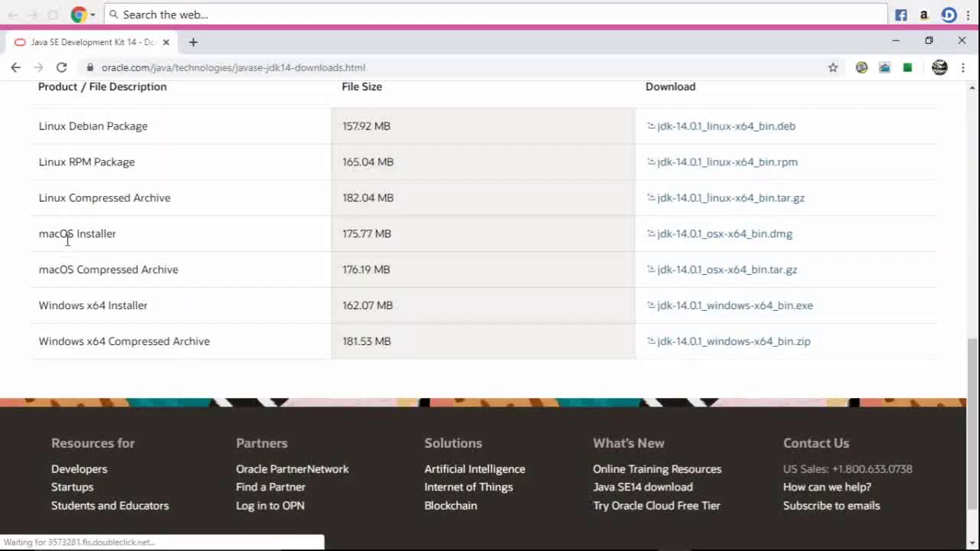The height and width of the screenshot is (551, 980).
Task: Open a new browser tab
Action: pos(193,42)
